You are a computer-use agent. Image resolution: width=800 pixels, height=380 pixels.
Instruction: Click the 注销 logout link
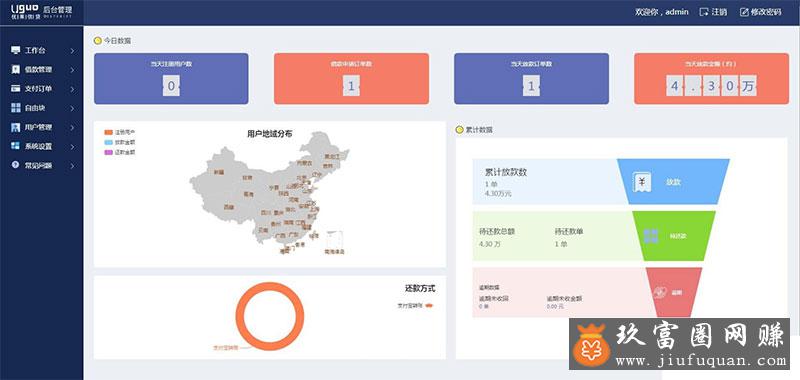tap(719, 12)
